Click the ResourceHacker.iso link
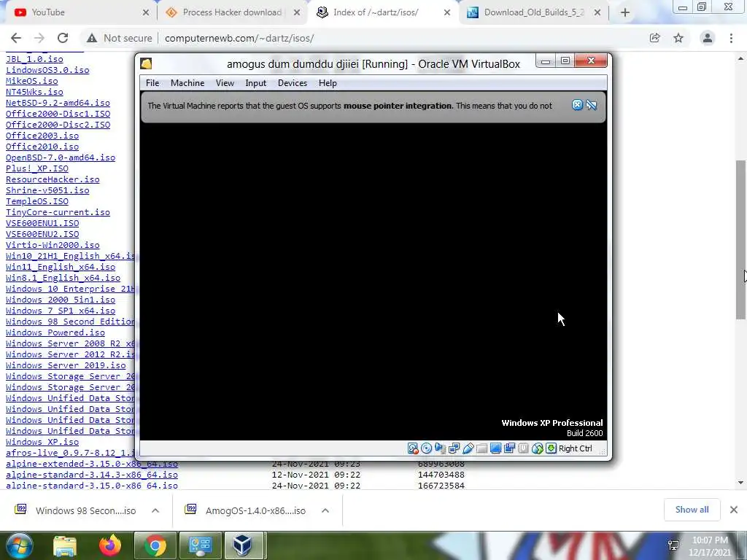 coord(53,179)
